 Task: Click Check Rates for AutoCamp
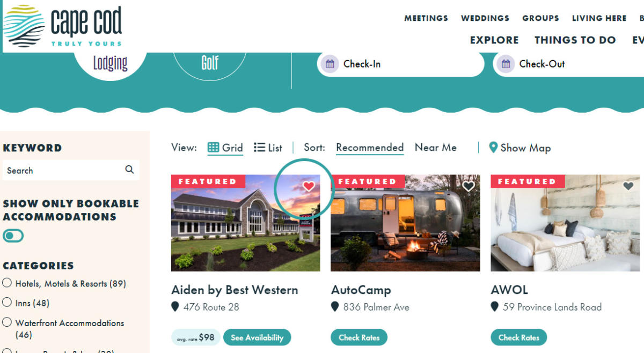pyautogui.click(x=359, y=337)
